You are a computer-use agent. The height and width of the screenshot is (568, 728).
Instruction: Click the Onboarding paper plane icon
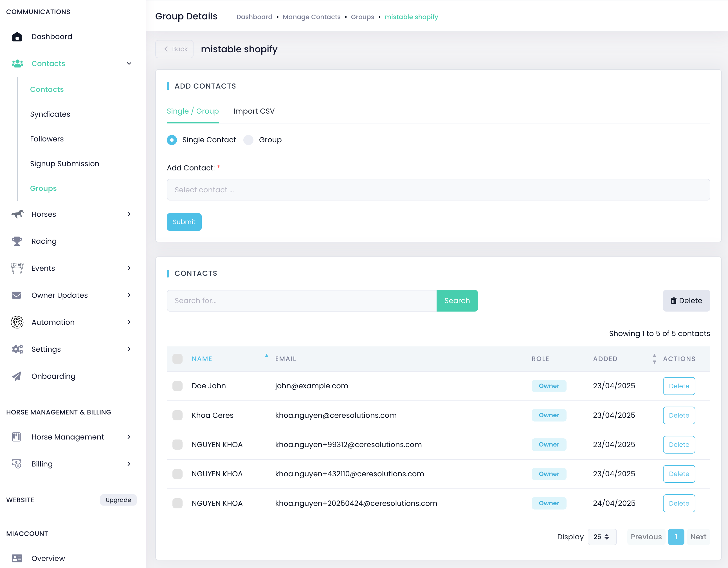(x=16, y=376)
